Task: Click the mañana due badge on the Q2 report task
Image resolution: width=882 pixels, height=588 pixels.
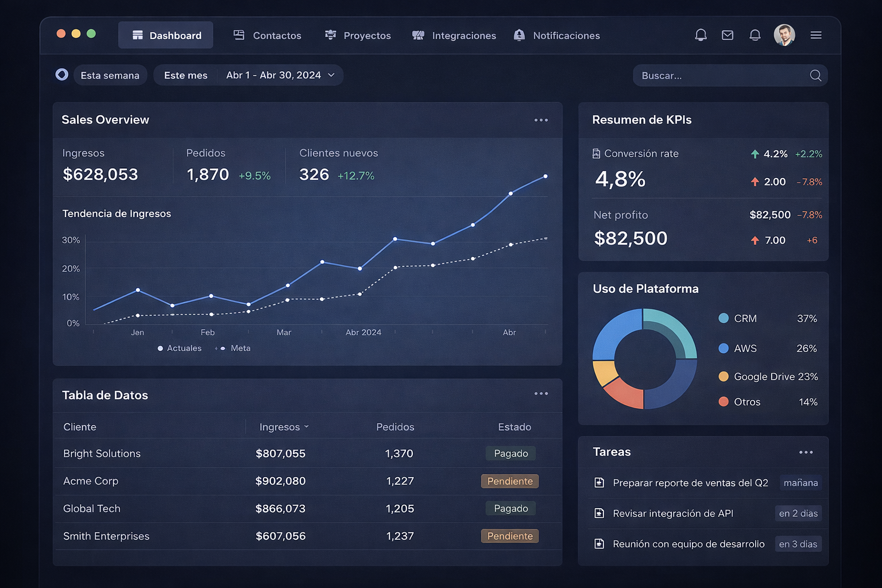Action: click(x=800, y=483)
